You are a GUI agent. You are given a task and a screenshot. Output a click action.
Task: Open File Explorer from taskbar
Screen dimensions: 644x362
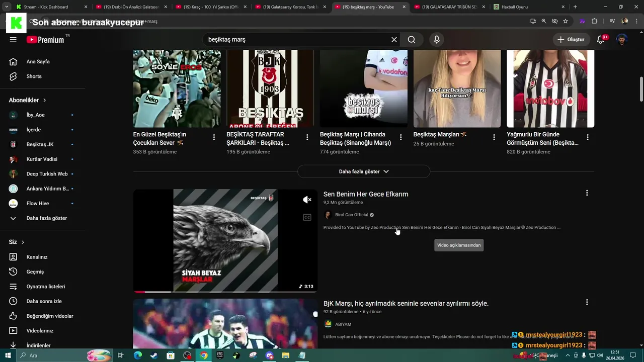coord(285,355)
